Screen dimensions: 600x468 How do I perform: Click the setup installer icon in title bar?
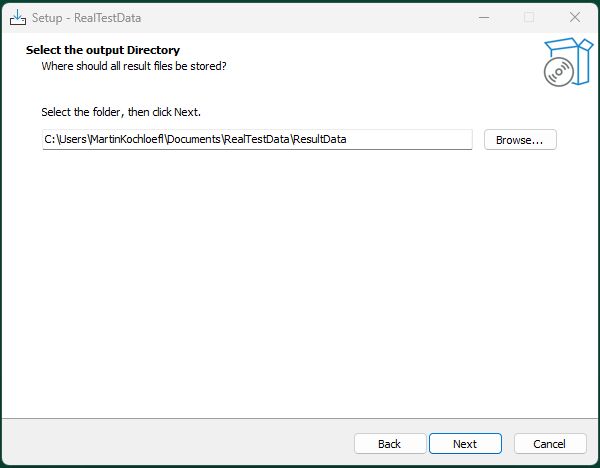pyautogui.click(x=18, y=18)
